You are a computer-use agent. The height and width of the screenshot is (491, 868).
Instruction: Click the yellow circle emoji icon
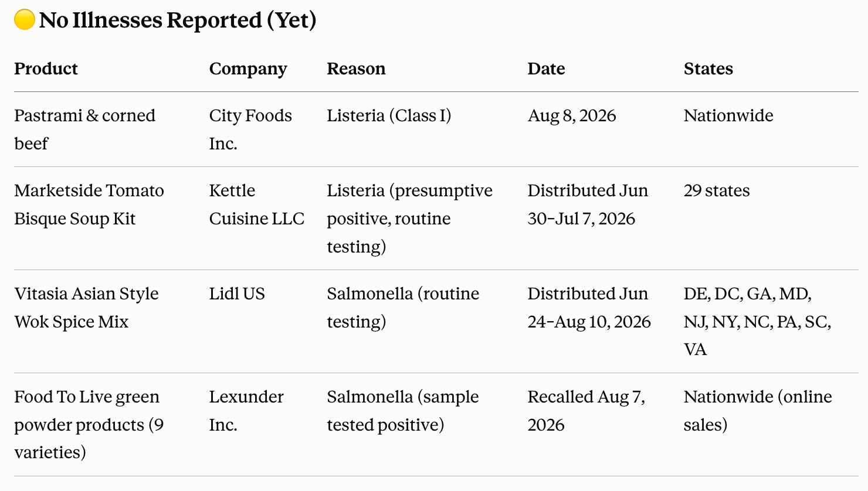25,20
